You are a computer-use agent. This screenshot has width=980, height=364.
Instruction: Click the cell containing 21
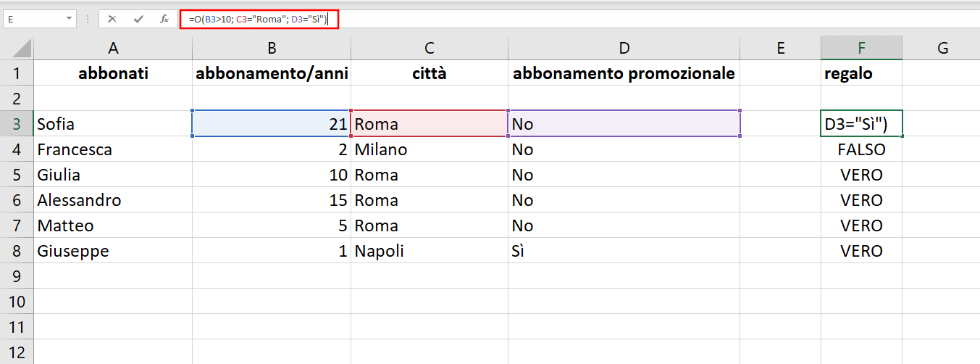click(x=271, y=124)
